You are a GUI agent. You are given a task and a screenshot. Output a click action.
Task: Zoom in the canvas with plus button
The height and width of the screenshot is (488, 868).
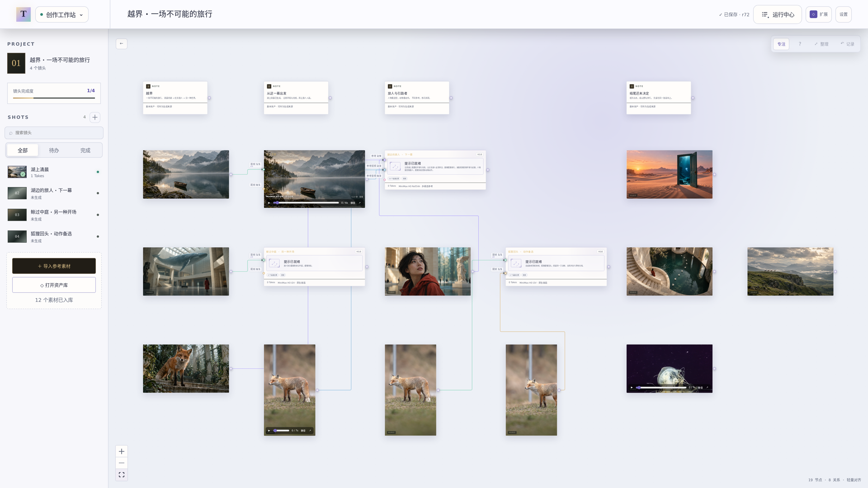pyautogui.click(x=122, y=451)
